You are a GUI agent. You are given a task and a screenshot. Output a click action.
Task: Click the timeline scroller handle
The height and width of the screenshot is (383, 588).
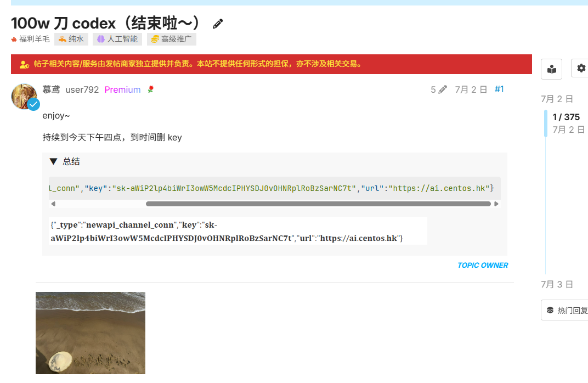(x=546, y=123)
